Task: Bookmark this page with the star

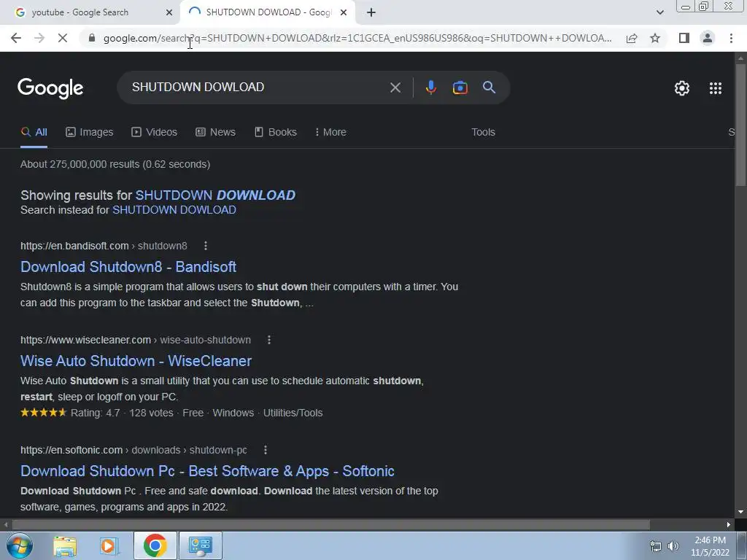Action: (655, 38)
